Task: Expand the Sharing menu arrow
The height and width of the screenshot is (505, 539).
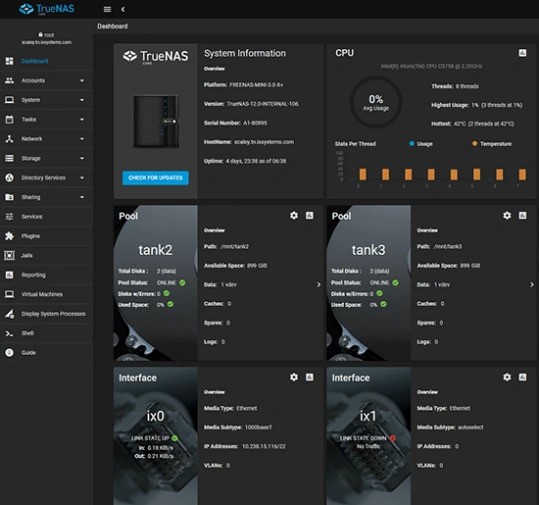Action: [82, 197]
